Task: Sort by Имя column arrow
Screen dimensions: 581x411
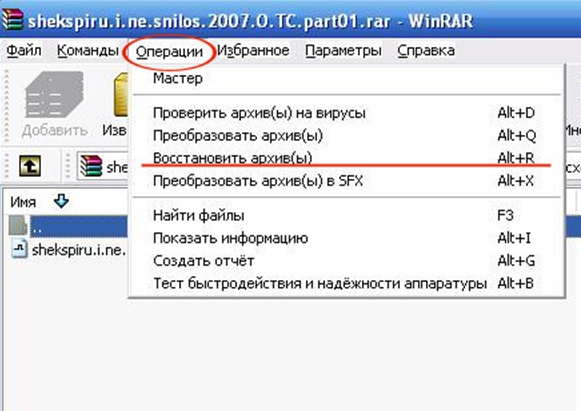Action: pos(61,201)
